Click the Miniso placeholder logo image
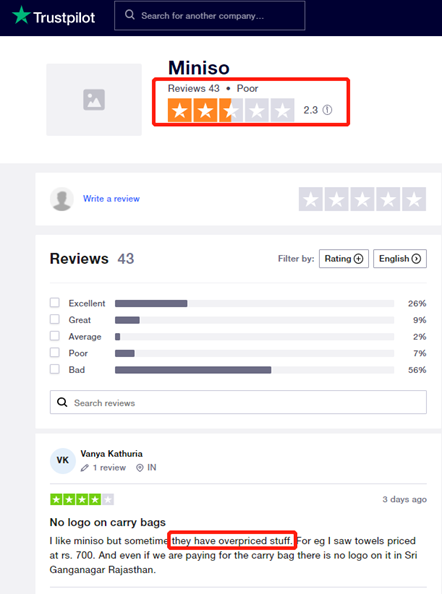The image size is (442, 594). (94, 100)
